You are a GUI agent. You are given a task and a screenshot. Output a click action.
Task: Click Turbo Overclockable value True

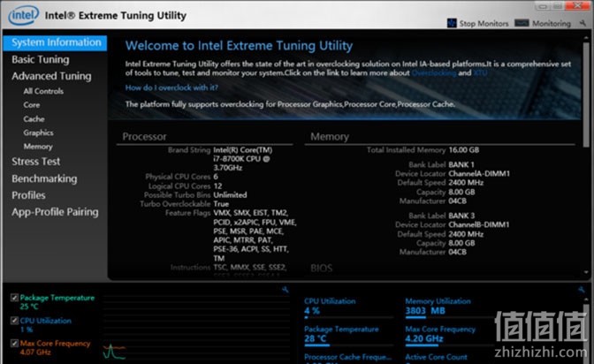[221, 204]
